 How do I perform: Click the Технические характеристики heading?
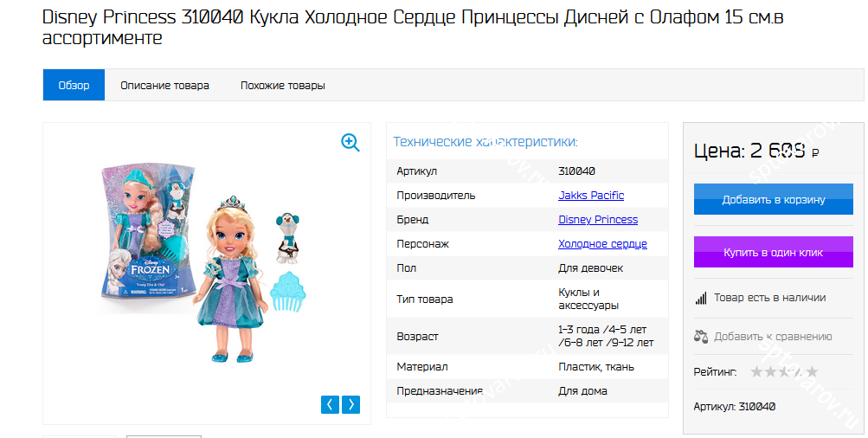485,142
